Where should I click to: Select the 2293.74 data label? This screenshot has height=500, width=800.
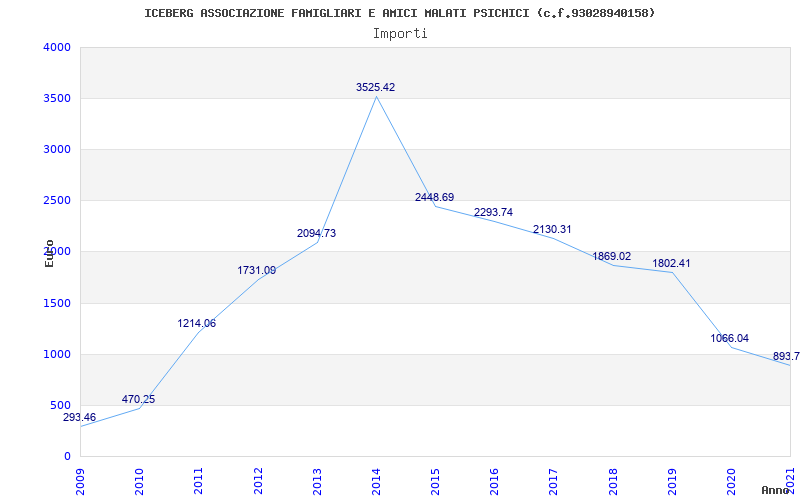[493, 212]
